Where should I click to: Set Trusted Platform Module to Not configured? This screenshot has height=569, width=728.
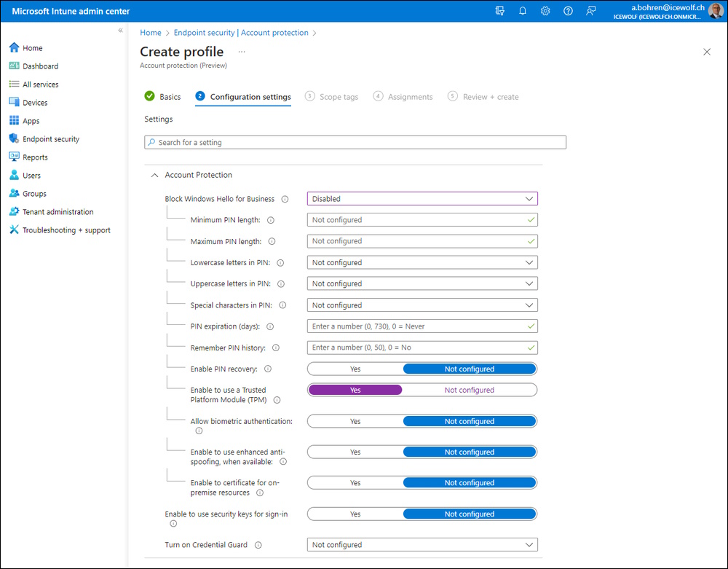click(469, 391)
